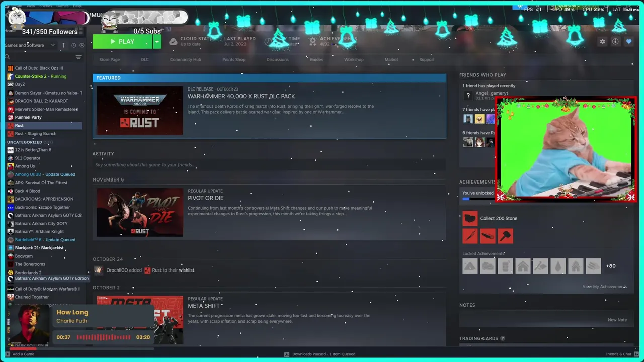Click the +80 locked achievements counter
The width and height of the screenshot is (644, 362).
point(610,266)
